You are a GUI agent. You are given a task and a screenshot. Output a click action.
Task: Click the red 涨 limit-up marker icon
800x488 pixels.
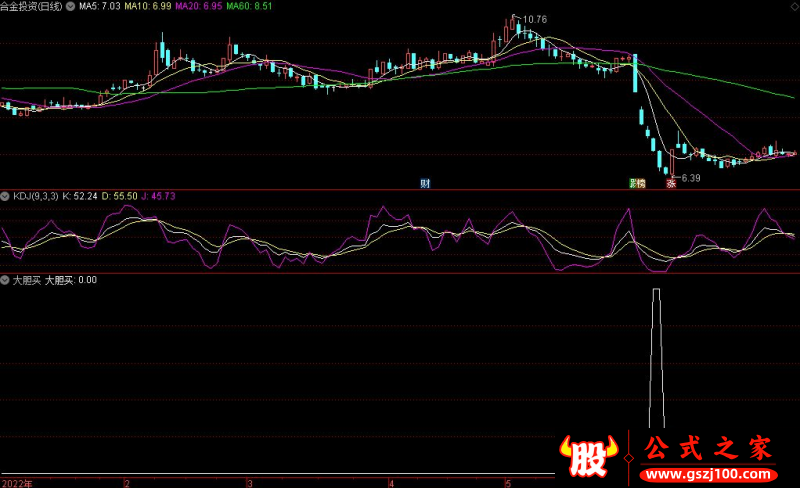[672, 183]
